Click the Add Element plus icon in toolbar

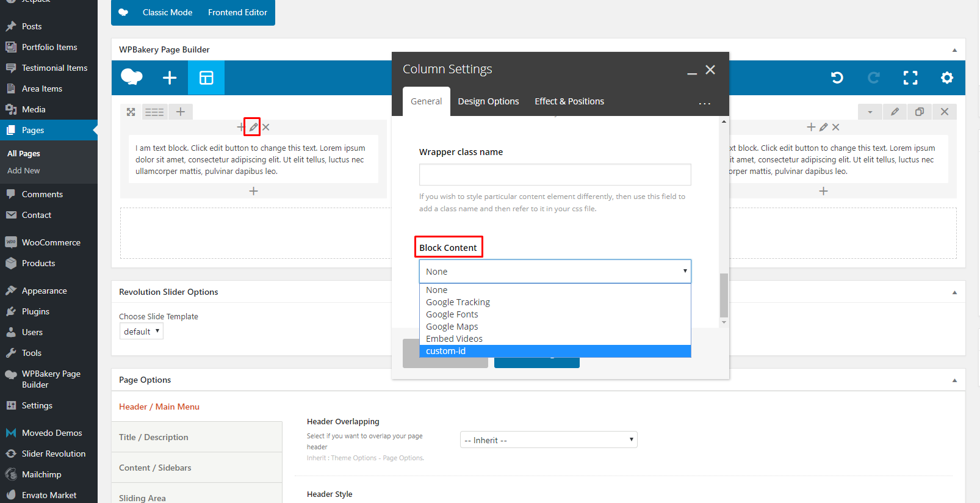170,78
